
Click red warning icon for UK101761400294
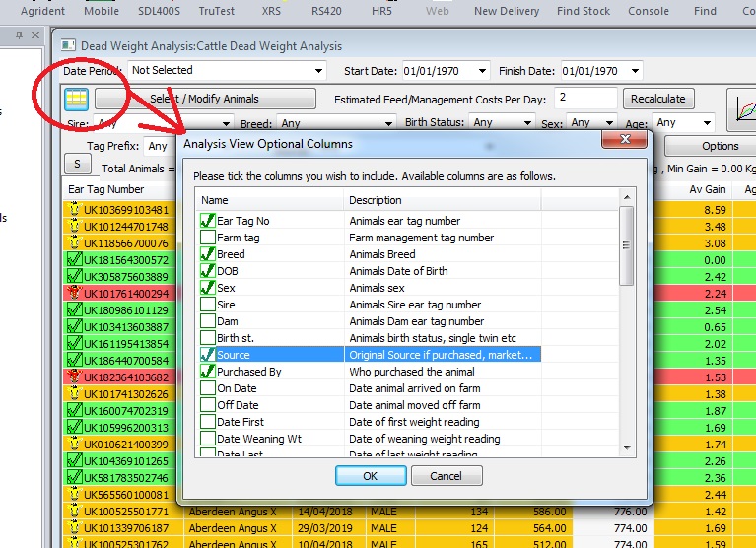pos(73,294)
